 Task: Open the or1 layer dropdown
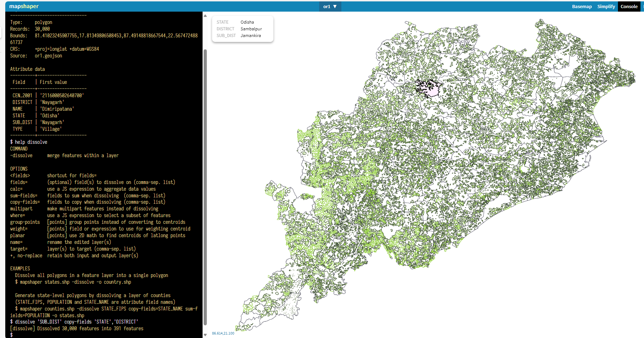point(330,6)
